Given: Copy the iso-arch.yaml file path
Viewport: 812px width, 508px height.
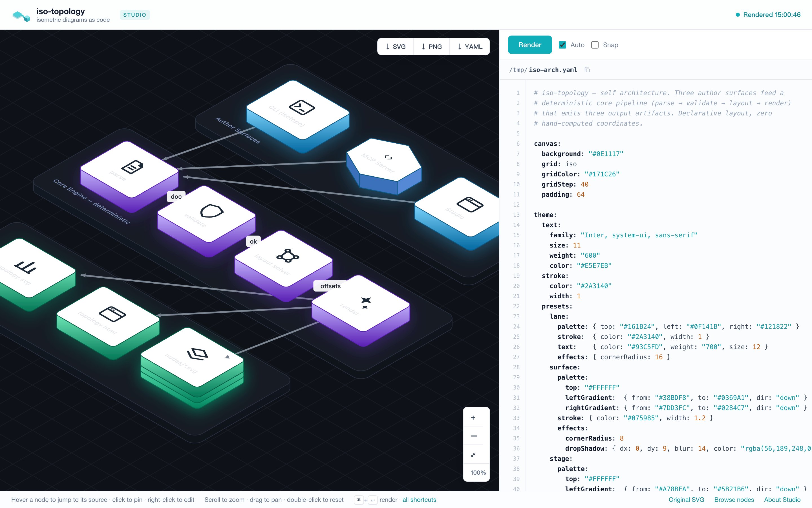Looking at the screenshot, I should coord(587,69).
